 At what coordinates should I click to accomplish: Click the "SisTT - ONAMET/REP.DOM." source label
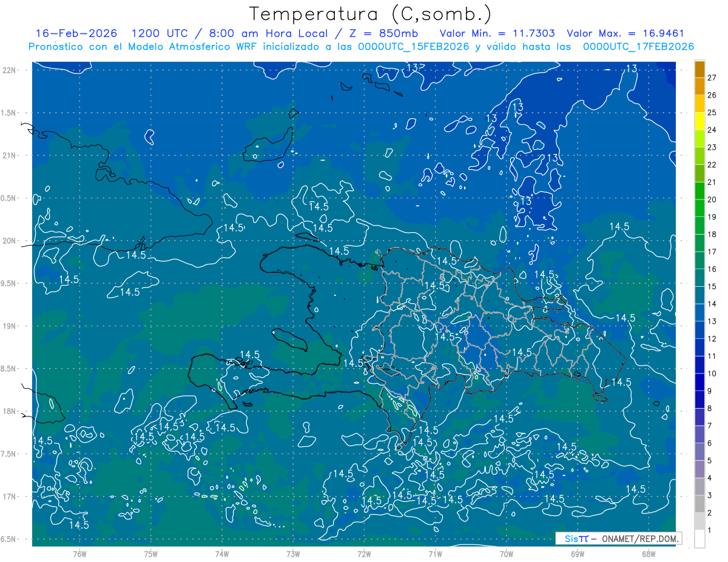[x=619, y=538]
